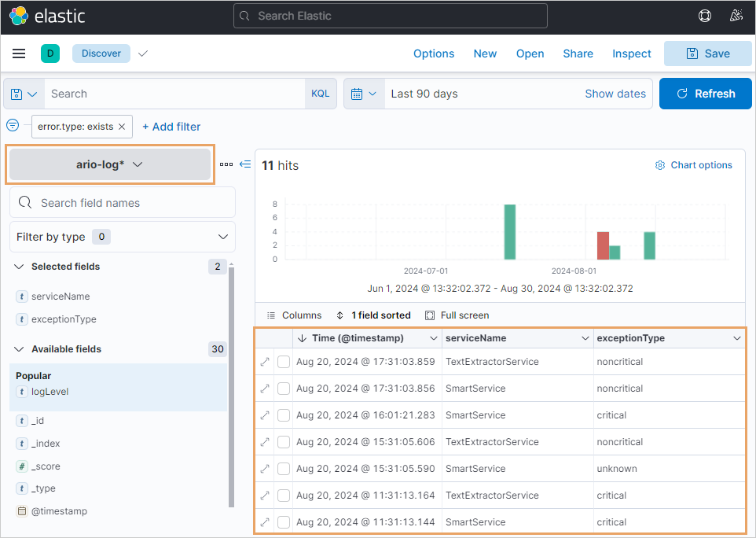The width and height of the screenshot is (756, 538).
Task: Select the critical SmartService 16:01:21 row checkbox
Action: (x=284, y=415)
